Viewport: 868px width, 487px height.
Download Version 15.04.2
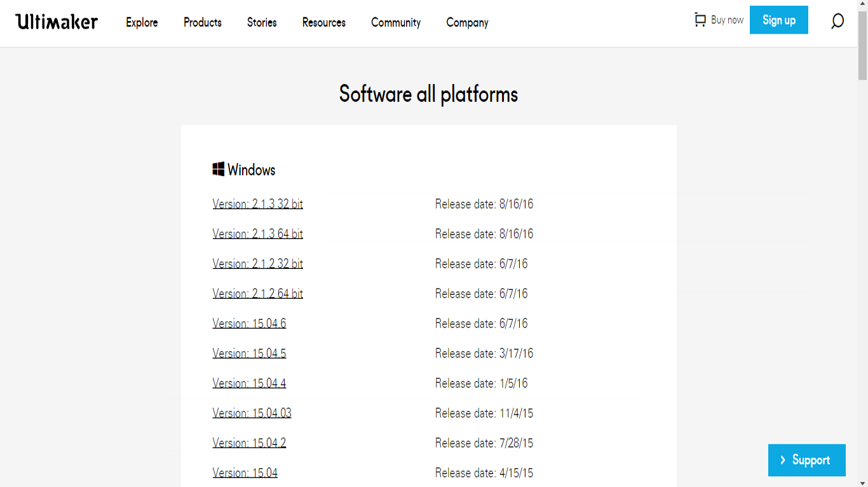(x=249, y=443)
